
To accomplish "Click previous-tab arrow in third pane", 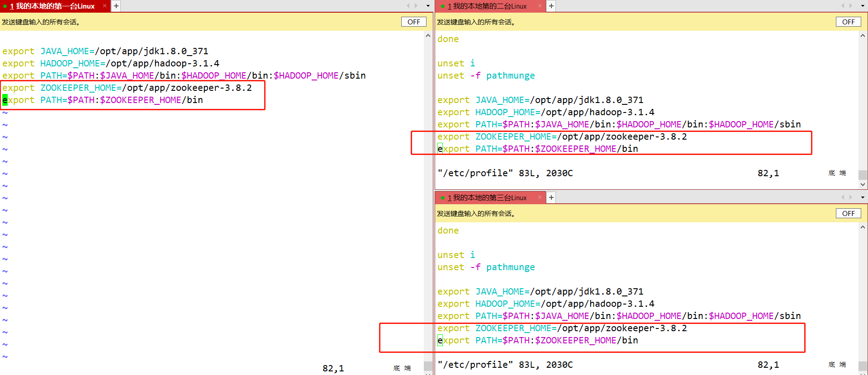I will [843, 197].
